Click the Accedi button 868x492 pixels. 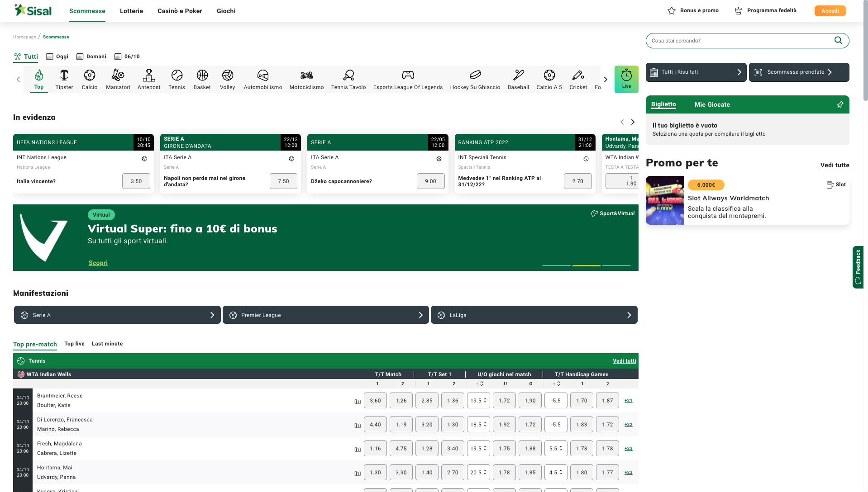830,10
